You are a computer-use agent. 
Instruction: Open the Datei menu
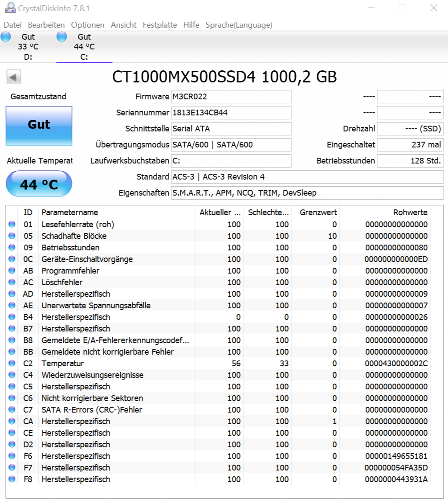tap(12, 25)
